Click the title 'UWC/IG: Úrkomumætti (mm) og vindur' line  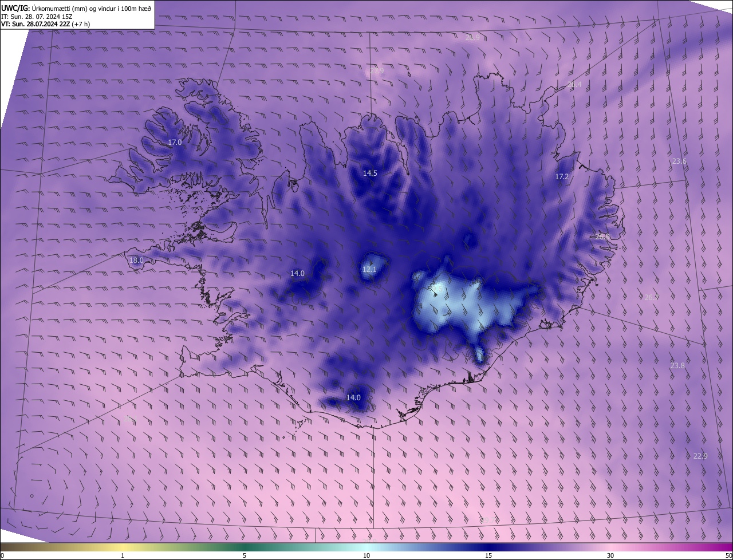[x=77, y=8]
